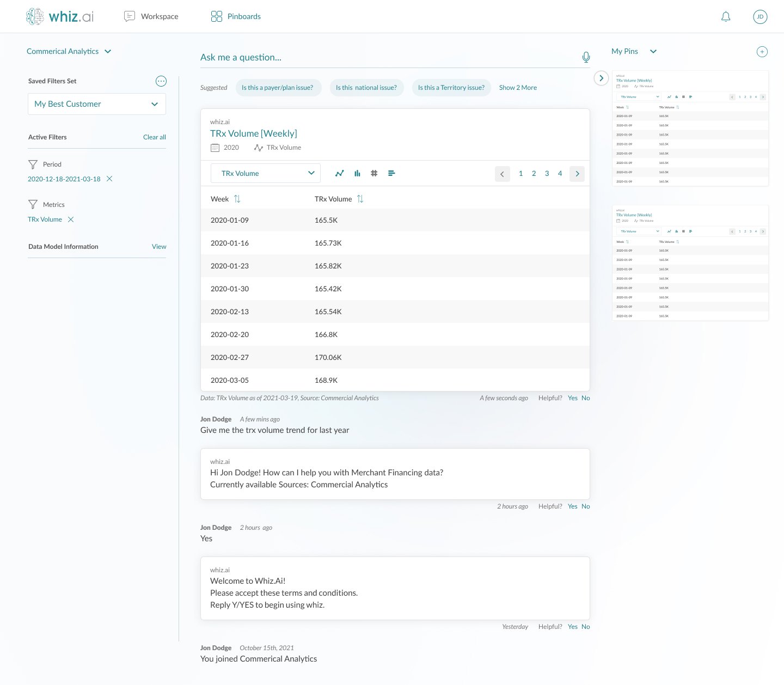Click the whiz.ai logo
Image resolution: width=784 pixels, height=685 pixels.
click(x=60, y=16)
